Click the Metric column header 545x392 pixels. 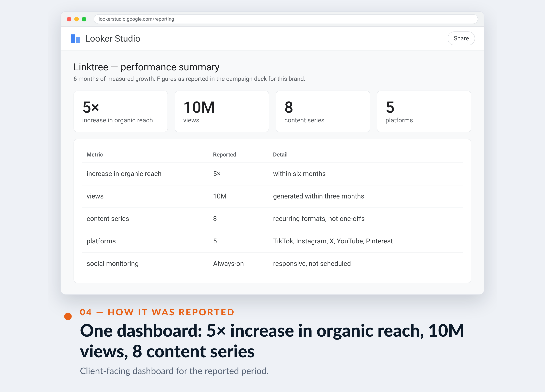(95, 155)
